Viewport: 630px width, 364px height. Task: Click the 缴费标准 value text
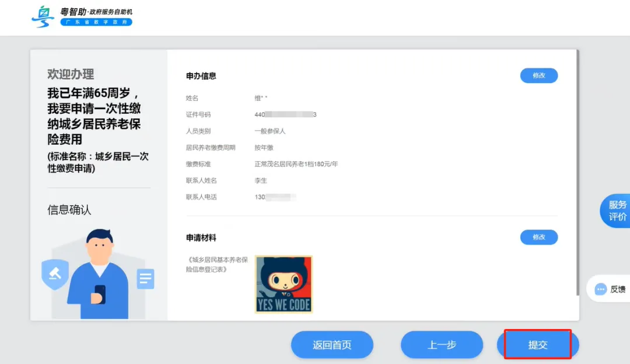click(x=296, y=164)
